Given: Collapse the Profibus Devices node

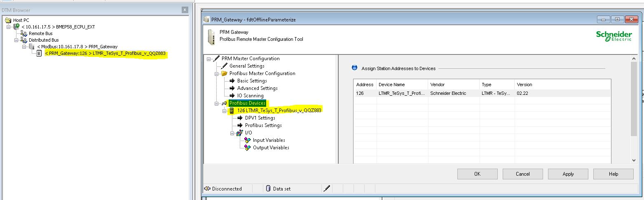Looking at the screenshot, I should (217, 104).
